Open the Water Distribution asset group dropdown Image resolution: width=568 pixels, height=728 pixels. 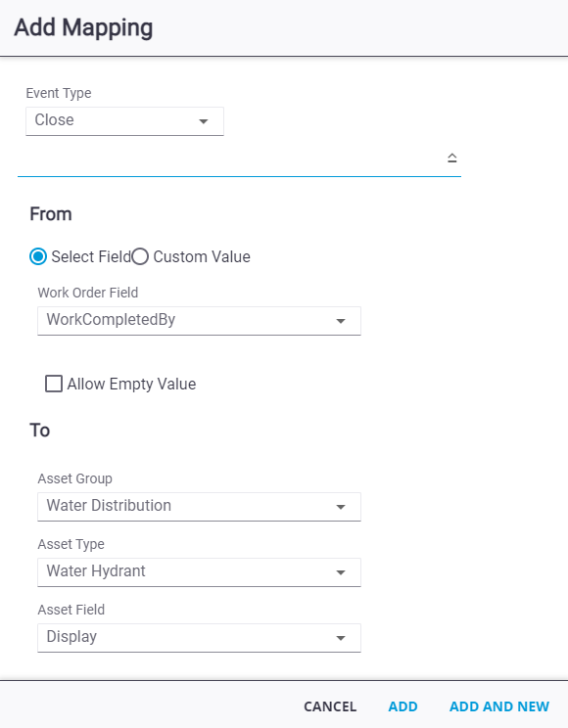pos(199,507)
